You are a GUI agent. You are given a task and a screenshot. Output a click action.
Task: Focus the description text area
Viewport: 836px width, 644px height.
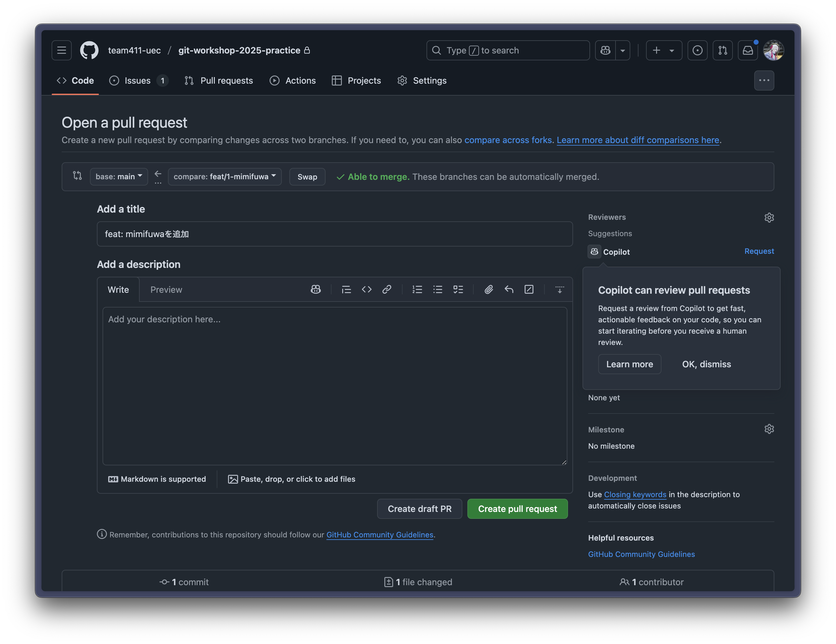pos(335,386)
